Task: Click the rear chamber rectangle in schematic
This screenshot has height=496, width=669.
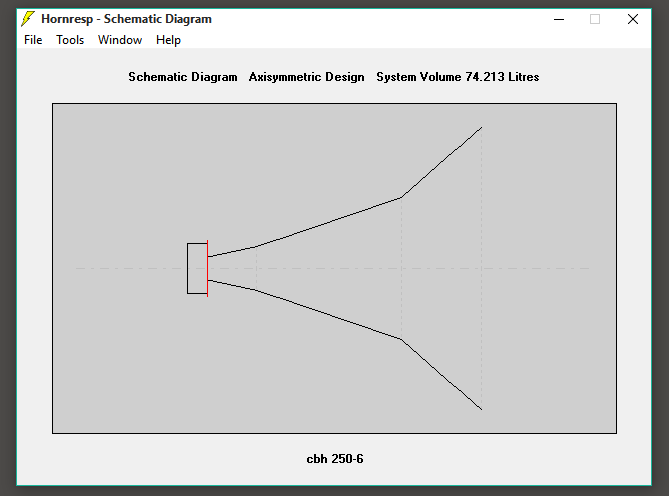Action: [x=197, y=268]
